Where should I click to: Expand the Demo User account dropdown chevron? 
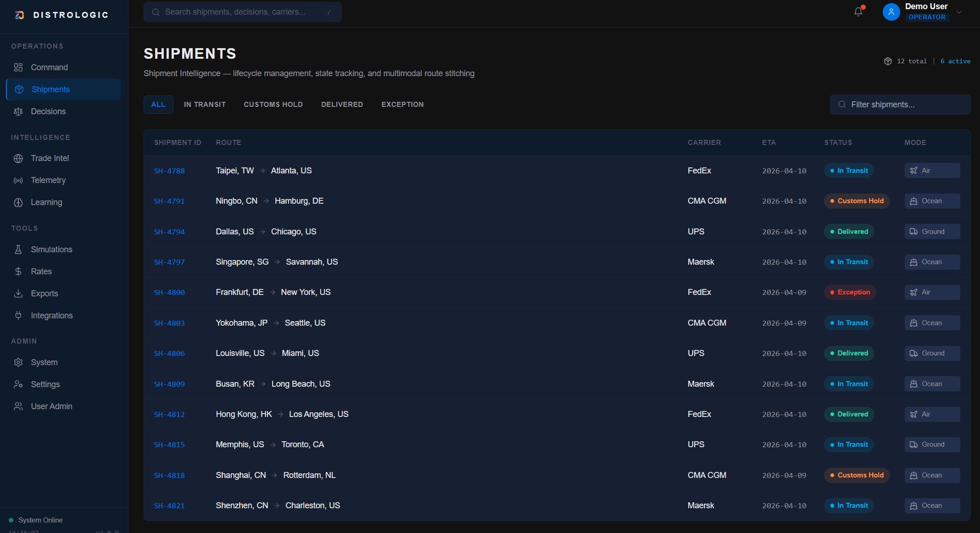point(959,12)
